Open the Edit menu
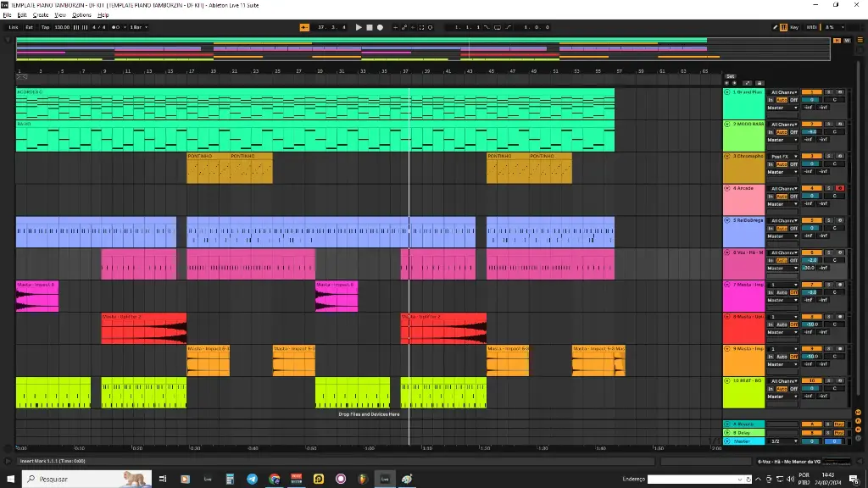 coord(22,15)
